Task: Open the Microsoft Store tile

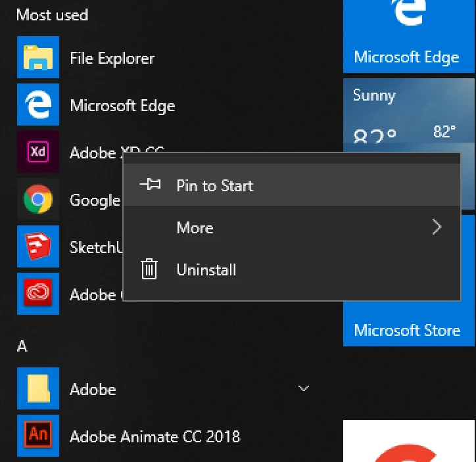Action: [409, 323]
